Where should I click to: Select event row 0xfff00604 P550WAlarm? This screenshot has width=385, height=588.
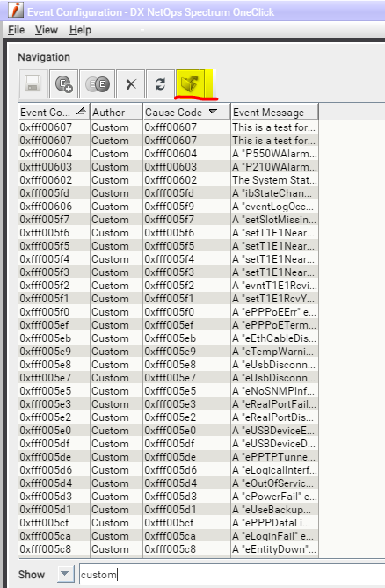(x=168, y=154)
